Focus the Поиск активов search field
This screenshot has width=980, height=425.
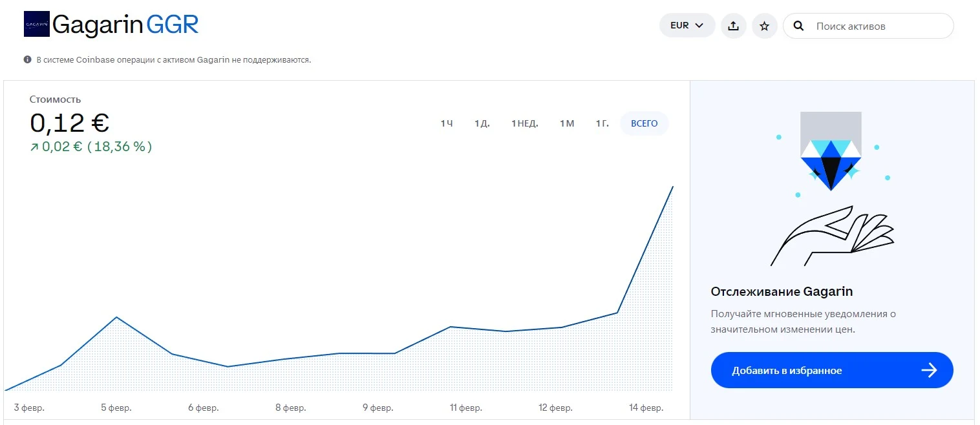[868, 26]
